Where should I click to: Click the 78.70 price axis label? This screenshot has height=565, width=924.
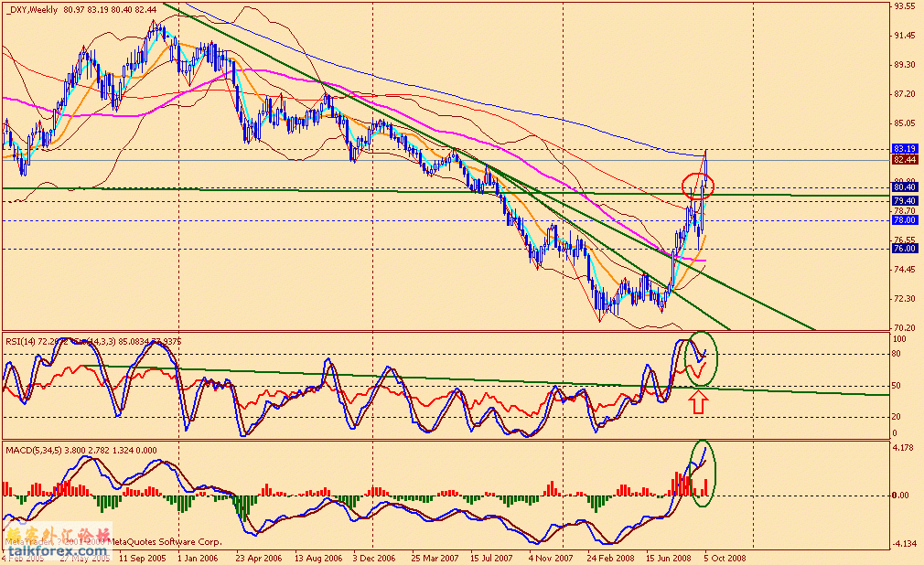click(905, 211)
